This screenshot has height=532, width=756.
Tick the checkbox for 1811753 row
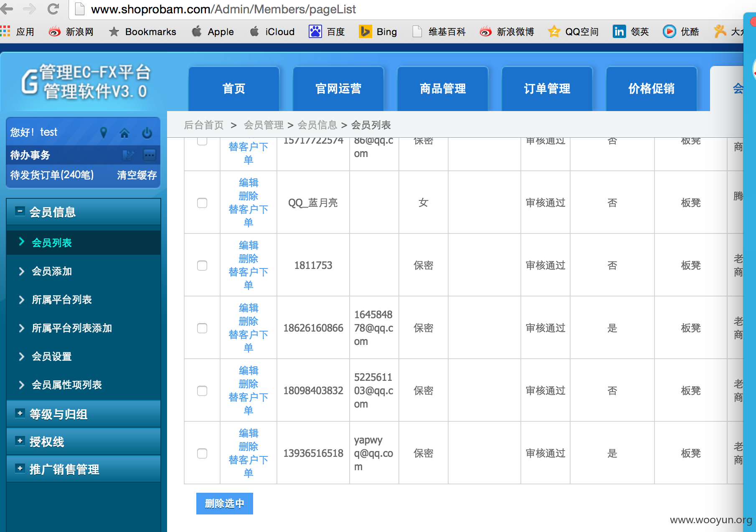coord(202,266)
